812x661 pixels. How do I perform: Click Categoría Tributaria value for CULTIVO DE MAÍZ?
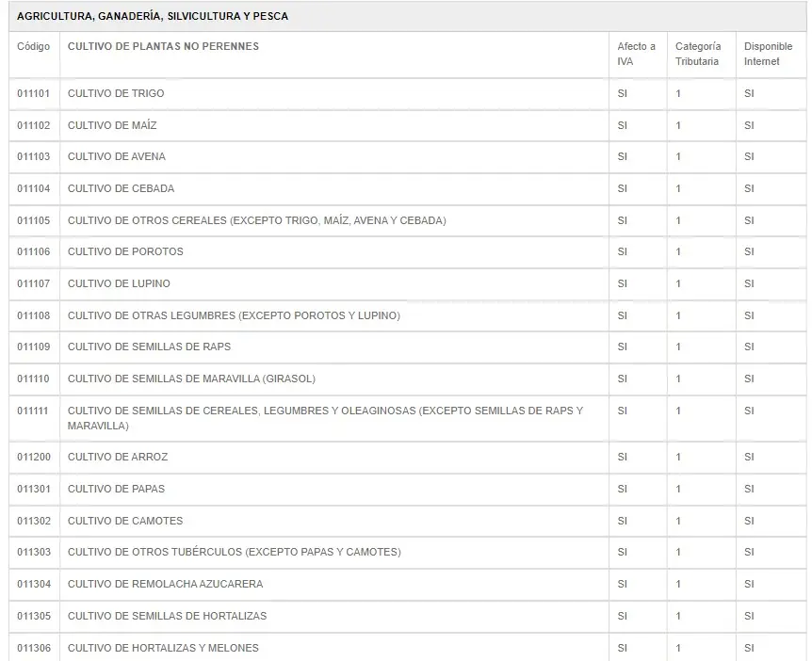point(678,126)
